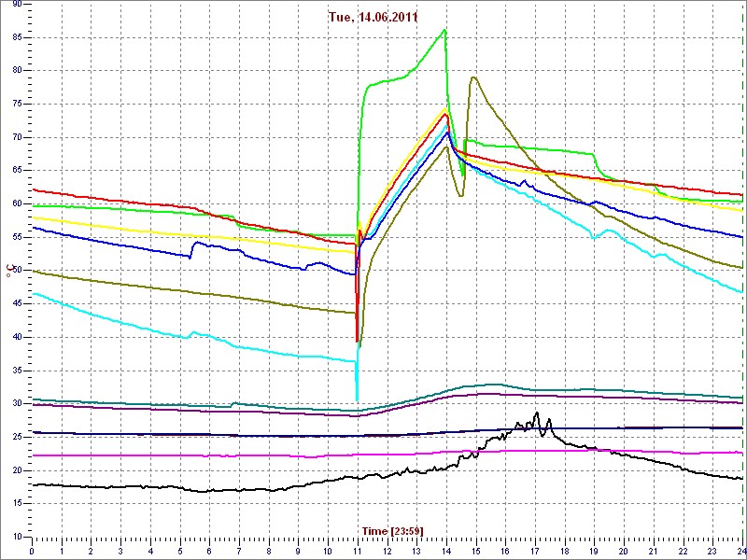Click the '40' value on temperature axis
The width and height of the screenshot is (747, 560).
[17, 337]
